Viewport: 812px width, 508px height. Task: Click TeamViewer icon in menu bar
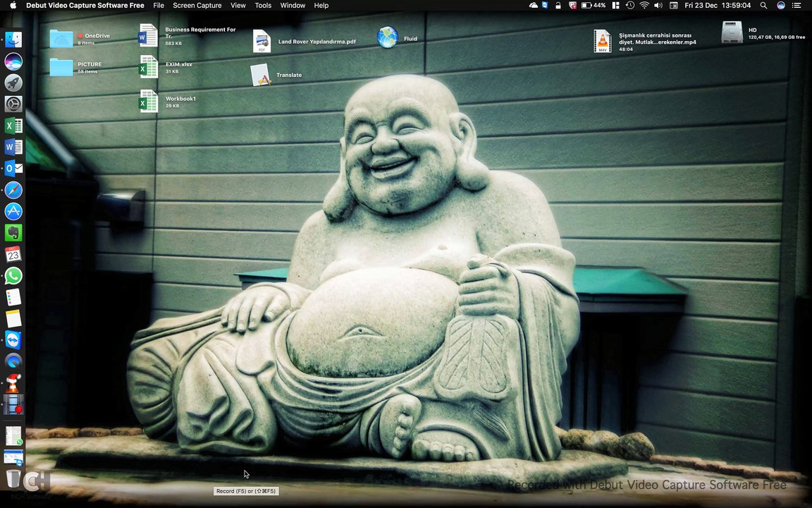tap(546, 5)
